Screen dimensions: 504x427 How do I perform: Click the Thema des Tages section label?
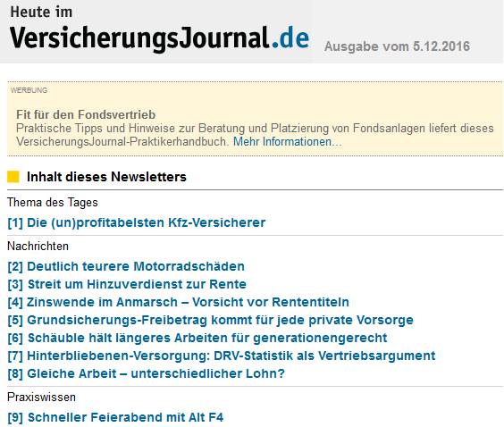pyautogui.click(x=53, y=203)
